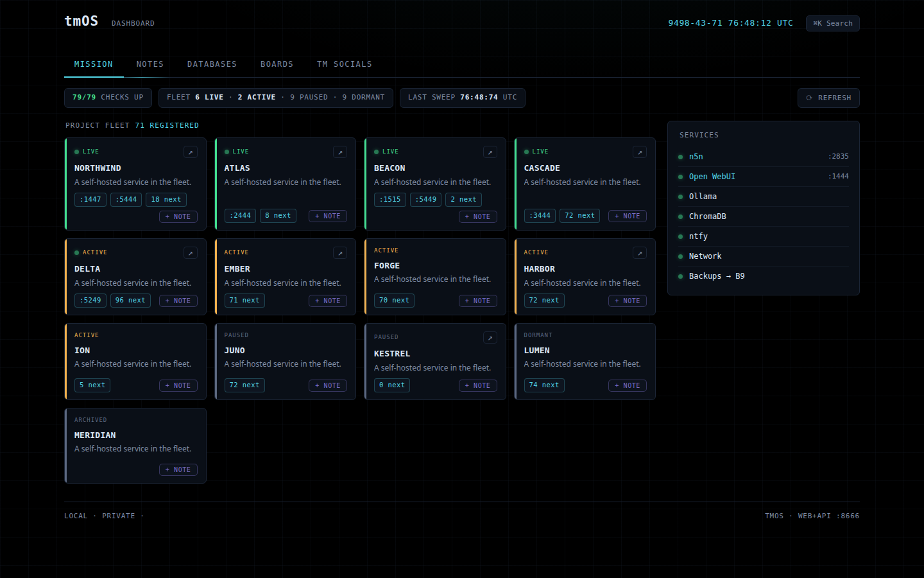Add a note to CASCADE
Viewport: 924px width, 578px height.
pyautogui.click(x=628, y=216)
